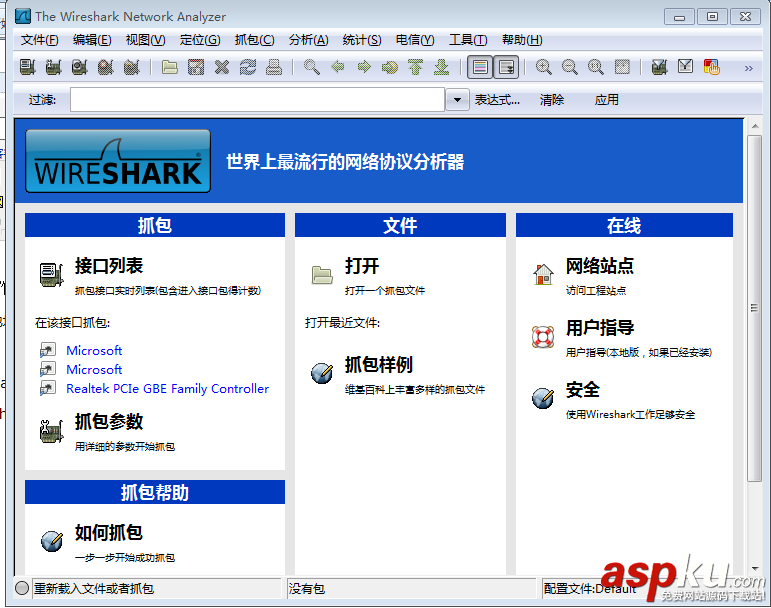Open the 定位(G) menu

pos(200,40)
